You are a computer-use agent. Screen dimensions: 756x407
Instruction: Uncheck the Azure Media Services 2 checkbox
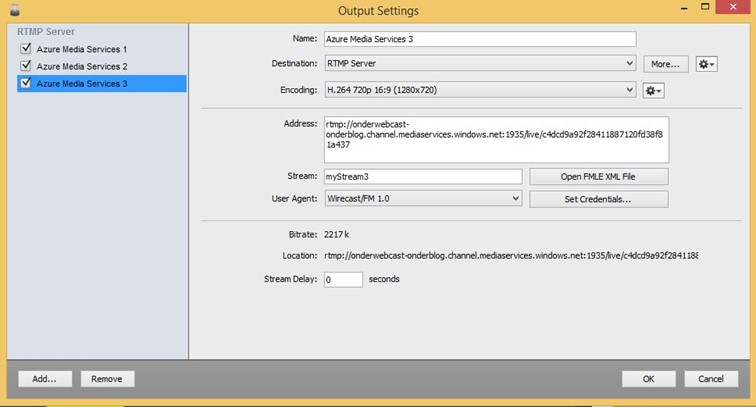coord(26,66)
